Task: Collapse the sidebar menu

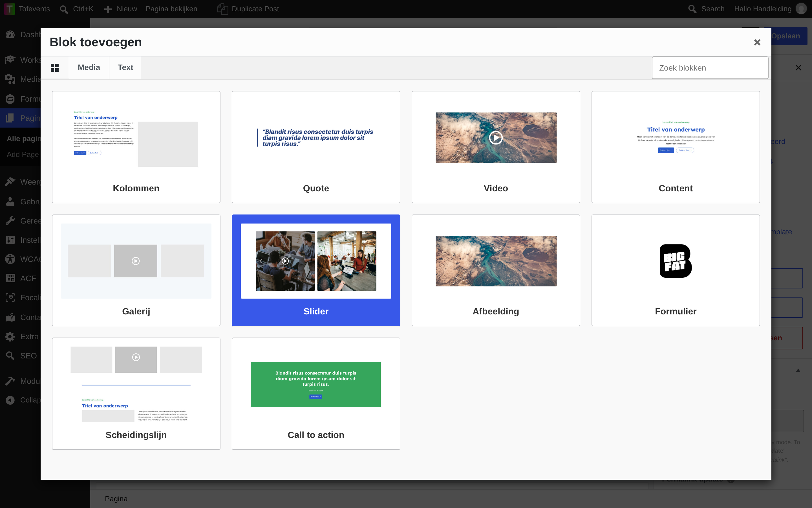Action: 10,400
